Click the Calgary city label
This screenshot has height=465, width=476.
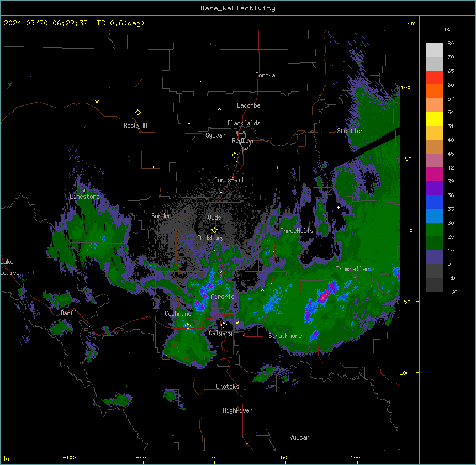click(x=220, y=333)
